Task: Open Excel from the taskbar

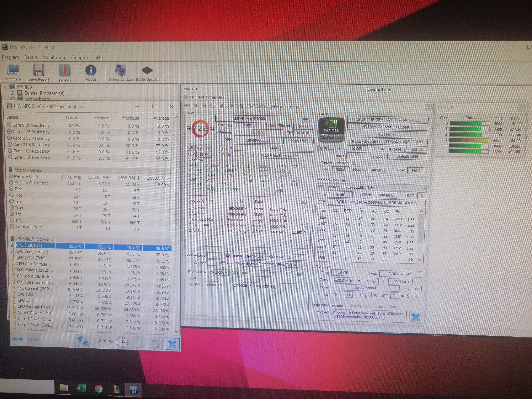Action: click(81, 388)
